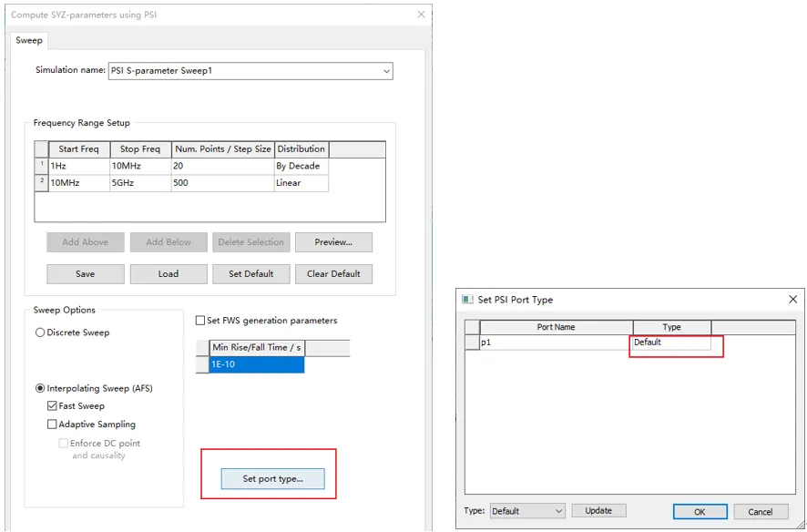Click the Default type cell for p1

671,343
